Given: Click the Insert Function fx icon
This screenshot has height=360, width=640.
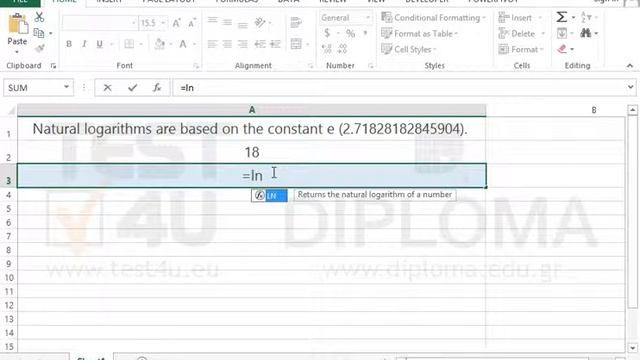Looking at the screenshot, I should tap(157, 88).
